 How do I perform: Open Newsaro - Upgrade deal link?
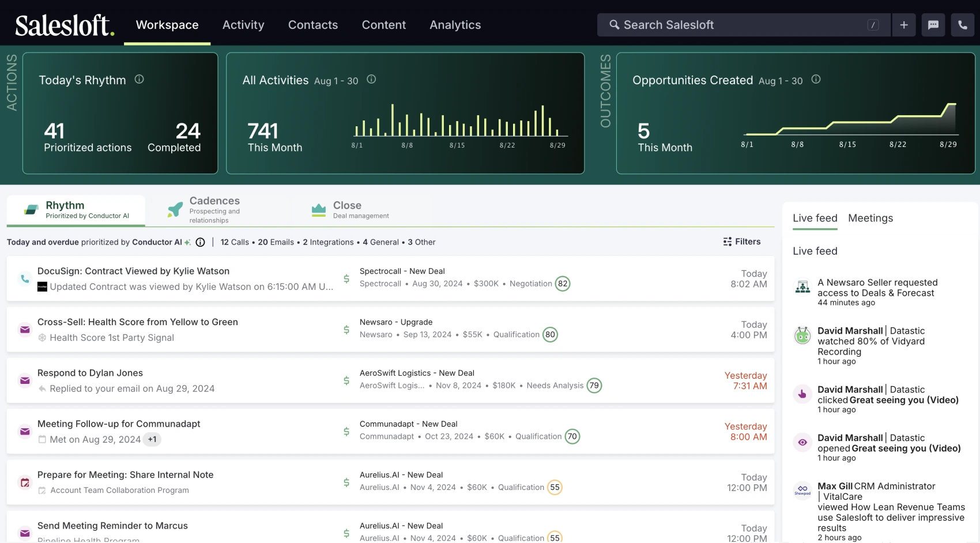click(396, 322)
